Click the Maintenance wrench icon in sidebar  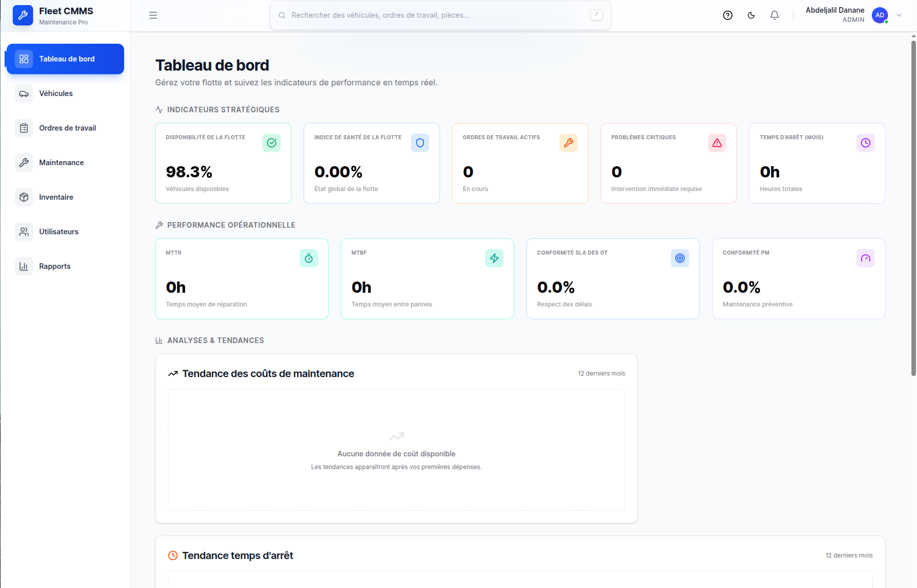(24, 163)
